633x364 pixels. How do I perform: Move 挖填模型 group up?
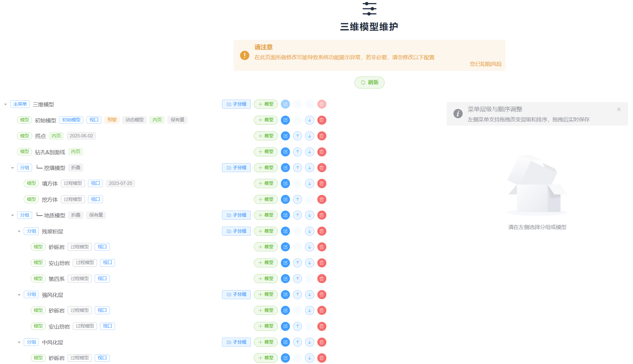[x=298, y=168]
